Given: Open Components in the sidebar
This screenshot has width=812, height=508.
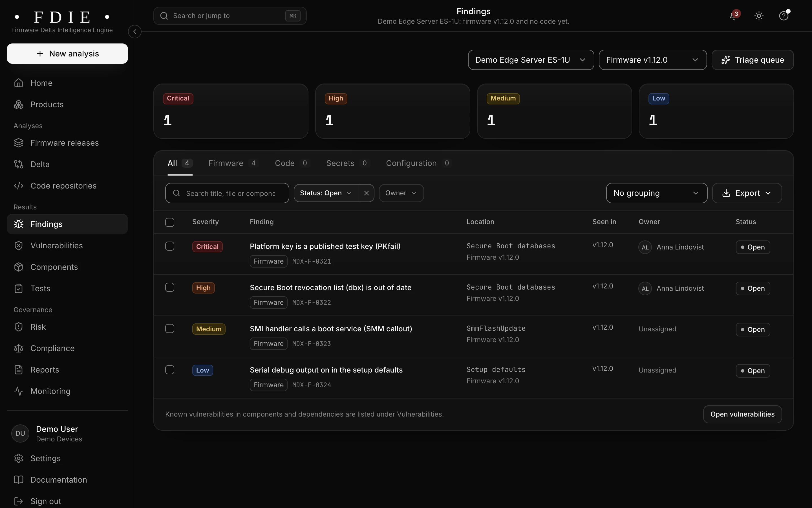Looking at the screenshot, I should [x=67, y=267].
